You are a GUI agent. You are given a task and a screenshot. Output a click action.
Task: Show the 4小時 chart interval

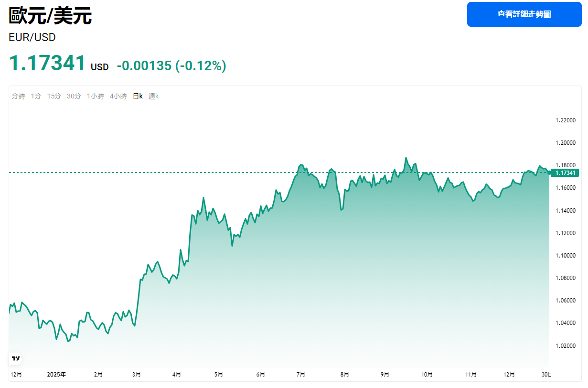[x=118, y=96]
